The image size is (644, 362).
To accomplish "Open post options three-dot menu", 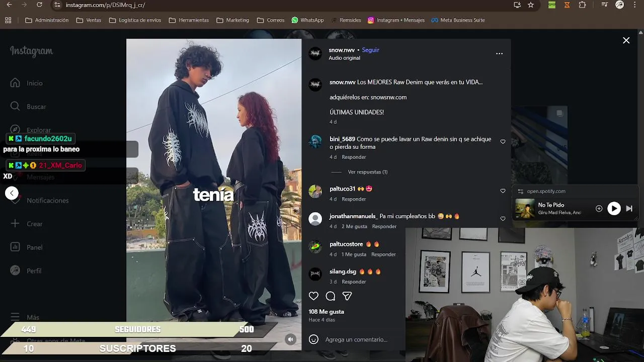I will pos(499,53).
